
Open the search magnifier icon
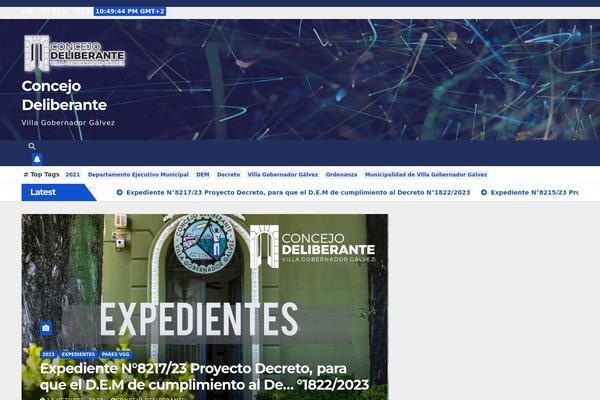point(32,146)
